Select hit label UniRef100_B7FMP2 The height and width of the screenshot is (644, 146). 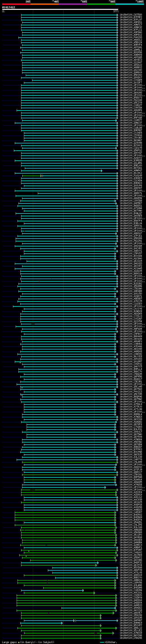click(131, 17)
